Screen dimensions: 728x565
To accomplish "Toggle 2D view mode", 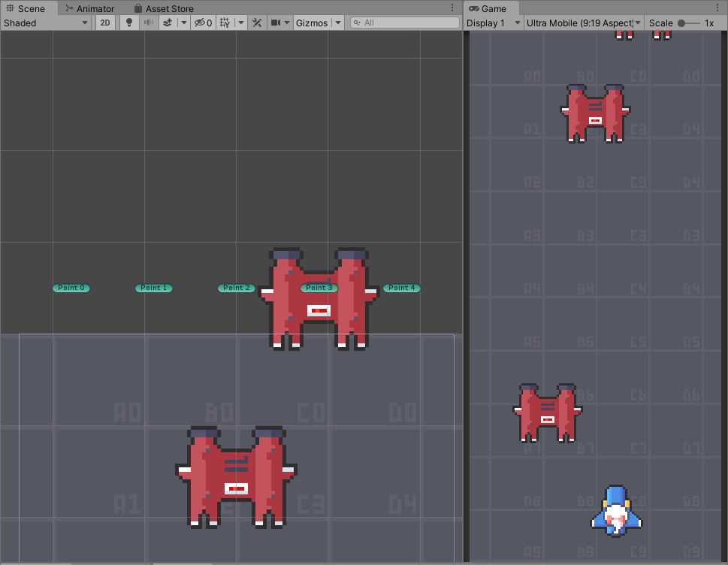I will pyautogui.click(x=105, y=23).
